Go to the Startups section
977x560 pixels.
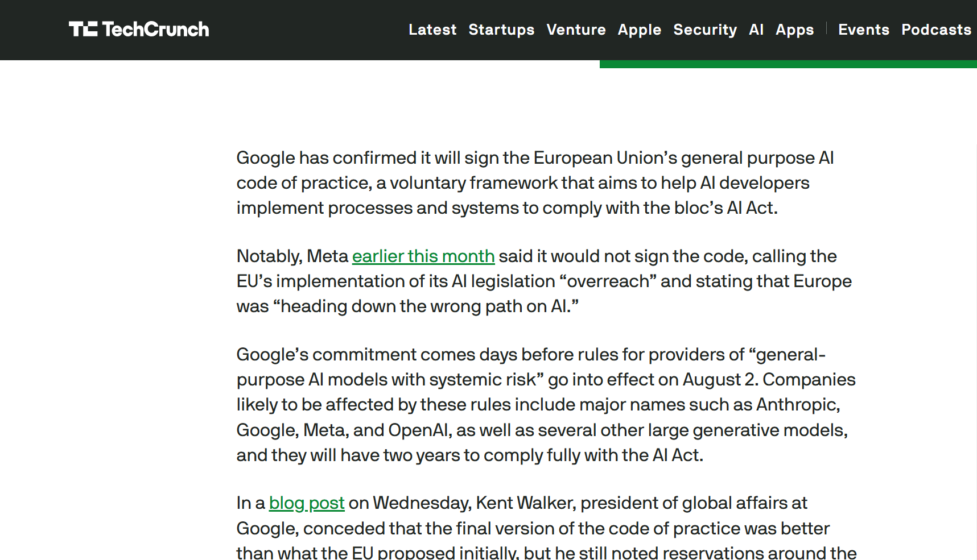501,30
